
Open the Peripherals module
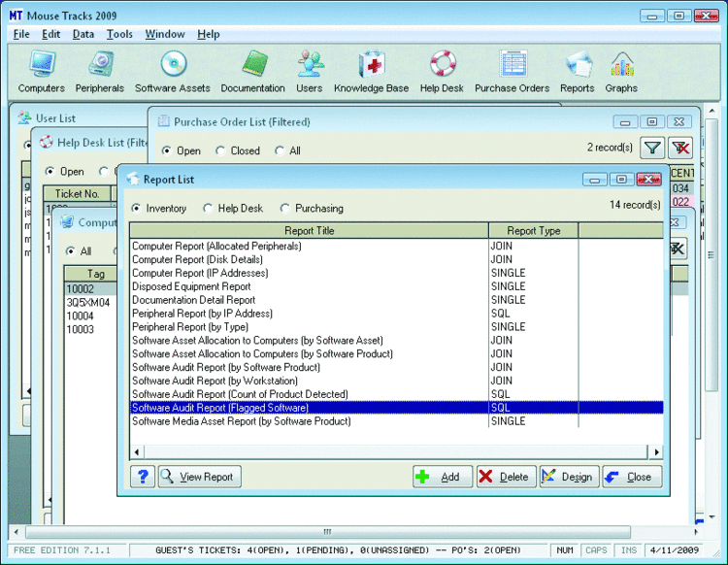(100, 72)
